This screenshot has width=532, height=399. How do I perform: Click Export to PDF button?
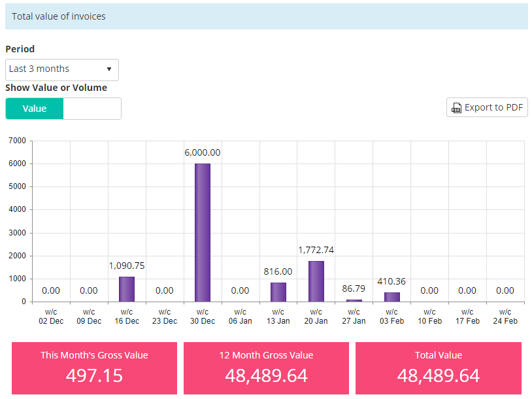point(487,107)
